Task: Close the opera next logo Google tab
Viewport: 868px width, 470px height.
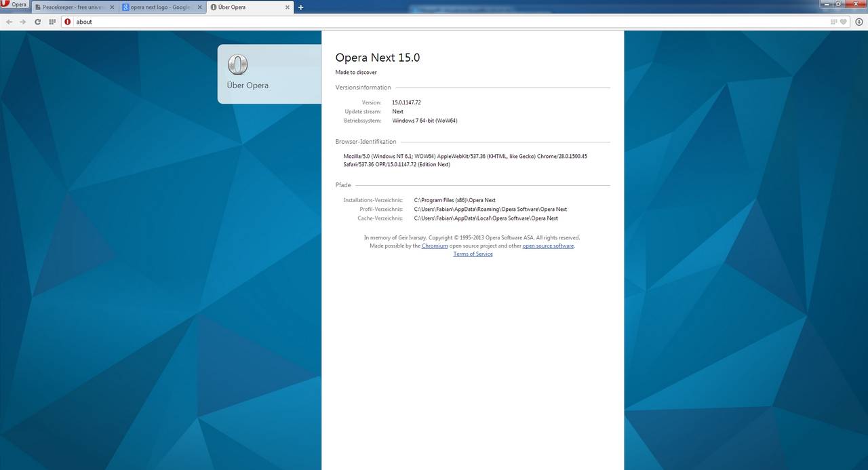Action: [199, 7]
